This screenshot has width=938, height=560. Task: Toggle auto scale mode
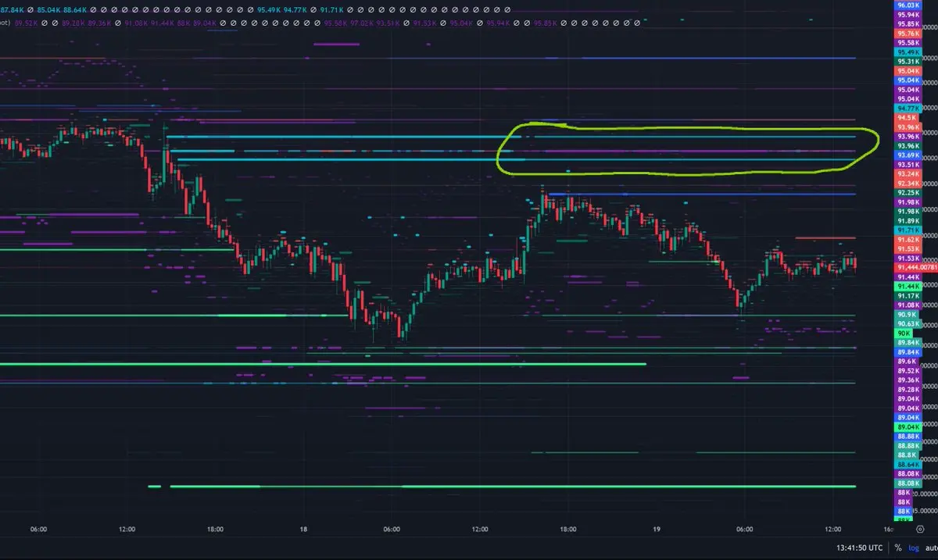point(932,548)
